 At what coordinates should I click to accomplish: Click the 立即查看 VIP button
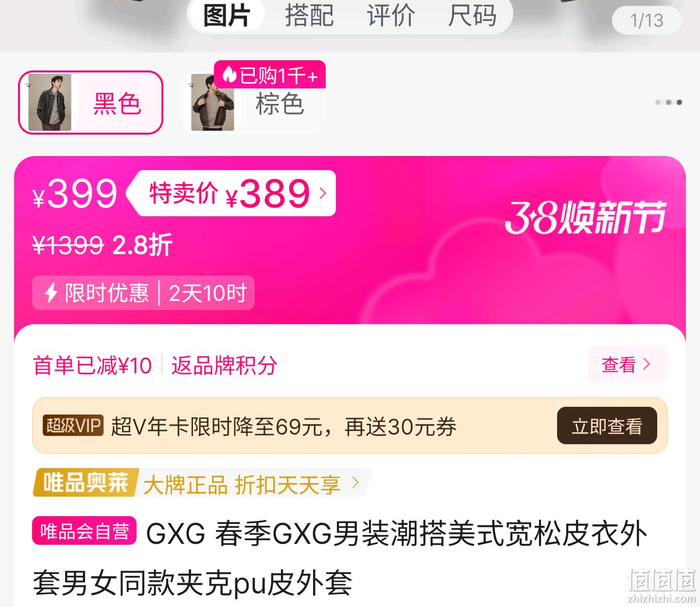click(607, 426)
